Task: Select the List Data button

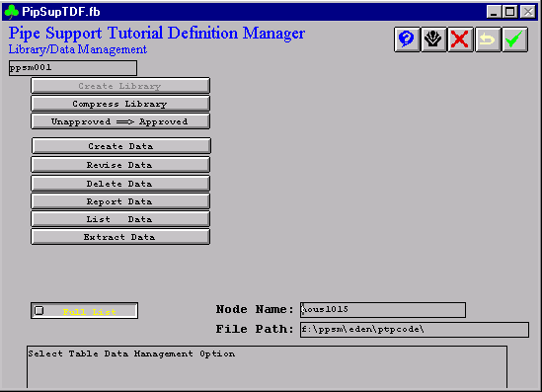Action: click(120, 219)
